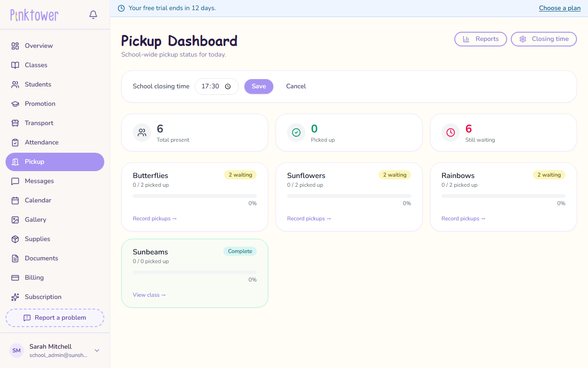
Task: Open Billing page
Action: 55,278
